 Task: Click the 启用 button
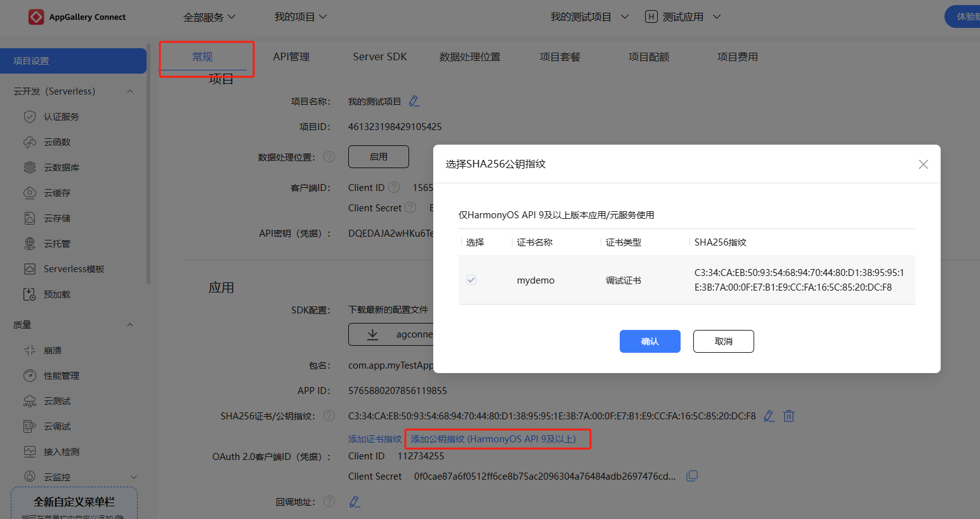tap(379, 157)
